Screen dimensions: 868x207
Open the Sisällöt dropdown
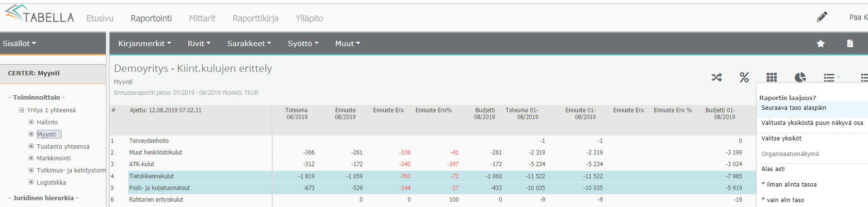[x=19, y=44]
